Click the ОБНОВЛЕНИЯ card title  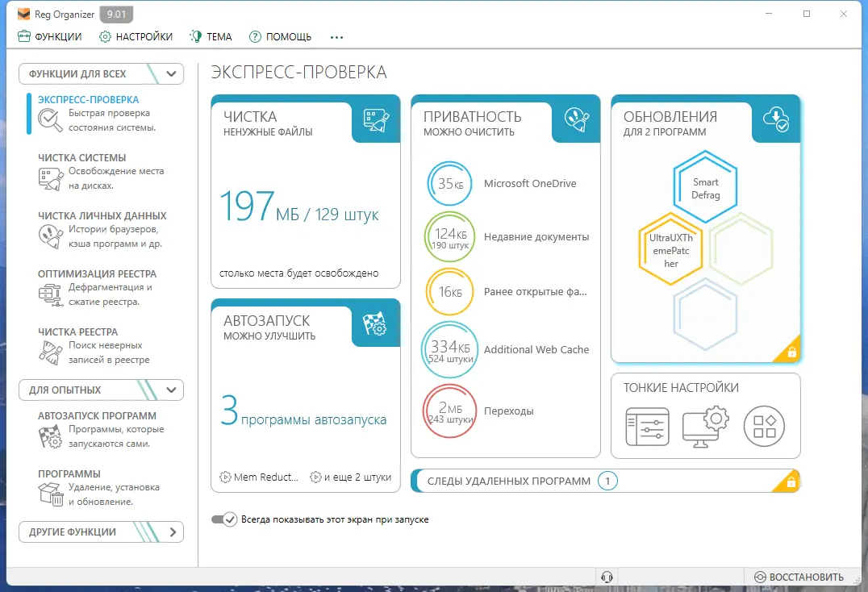(670, 117)
